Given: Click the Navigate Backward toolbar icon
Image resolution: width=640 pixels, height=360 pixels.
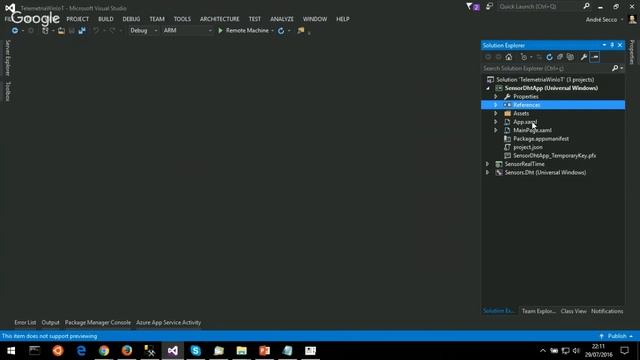Looking at the screenshot, I should click(x=15, y=31).
